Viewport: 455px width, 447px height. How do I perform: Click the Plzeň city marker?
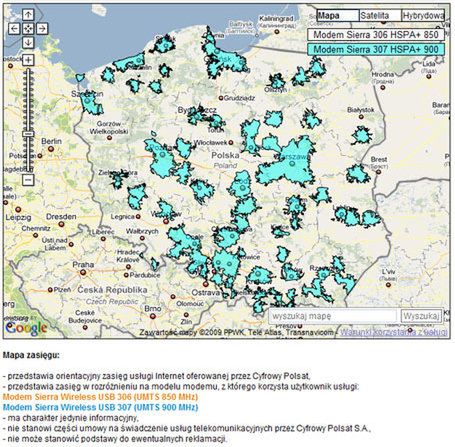50,290
